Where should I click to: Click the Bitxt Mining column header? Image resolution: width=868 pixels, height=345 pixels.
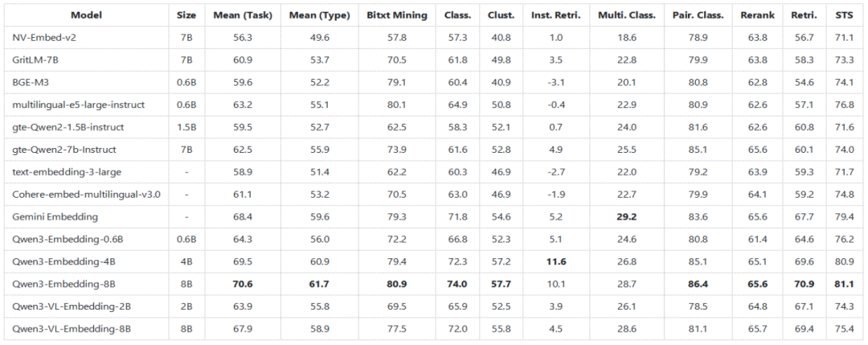click(397, 15)
